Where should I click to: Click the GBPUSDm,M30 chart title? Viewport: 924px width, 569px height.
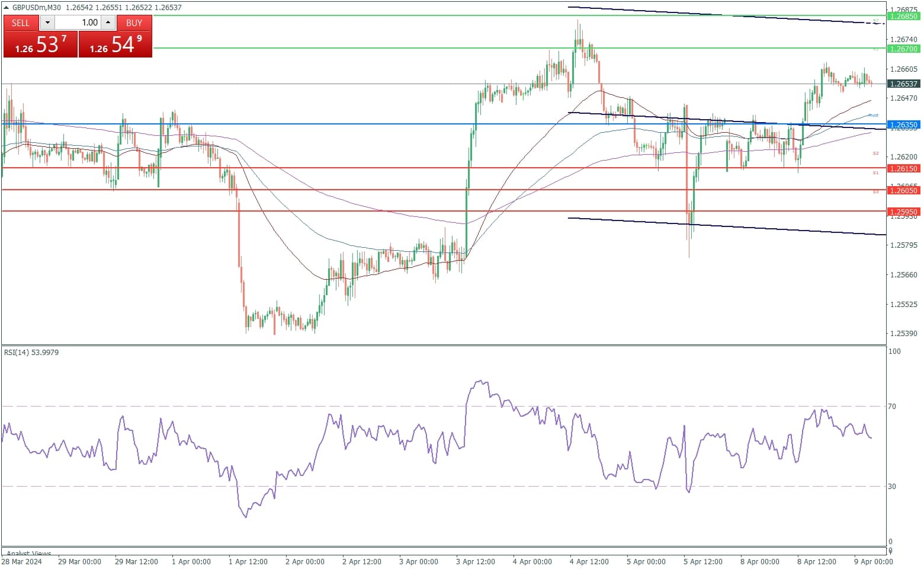pos(37,8)
